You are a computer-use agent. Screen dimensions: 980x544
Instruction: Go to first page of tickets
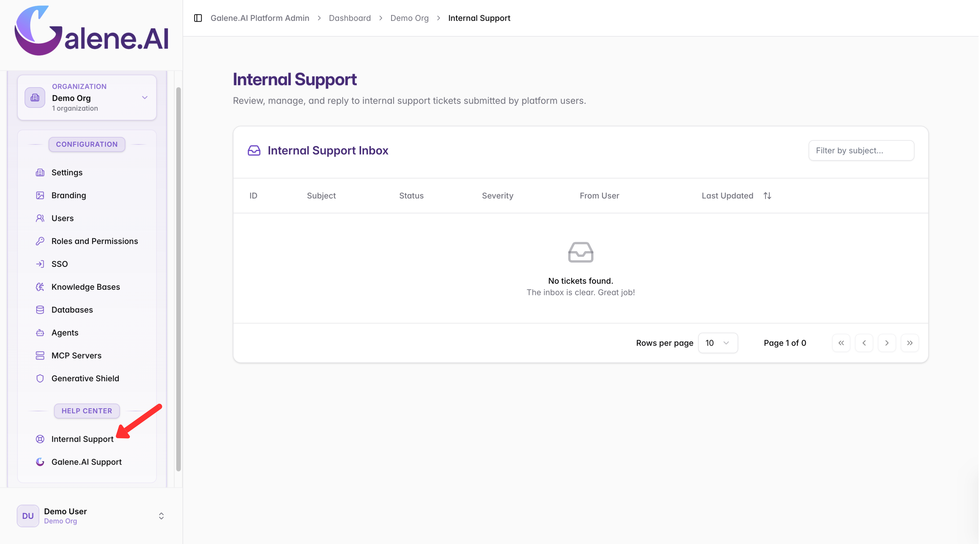[x=841, y=343]
